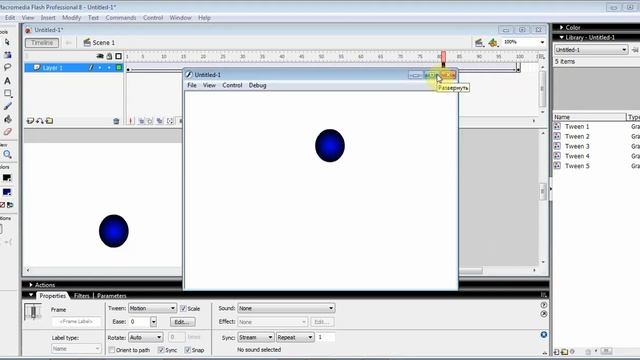Image resolution: width=640 pixels, height=360 pixels.
Task: Open the Insert menu
Action: pos(48,18)
